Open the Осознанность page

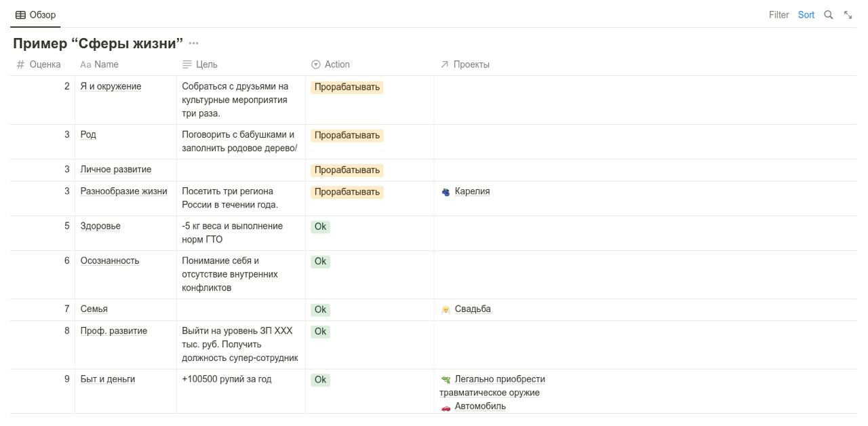tap(110, 261)
